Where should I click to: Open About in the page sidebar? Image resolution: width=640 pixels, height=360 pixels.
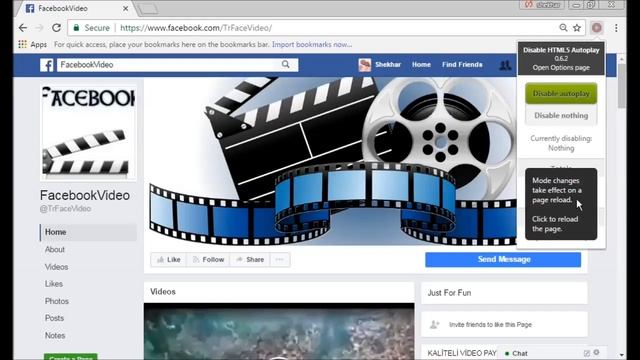tap(55, 249)
